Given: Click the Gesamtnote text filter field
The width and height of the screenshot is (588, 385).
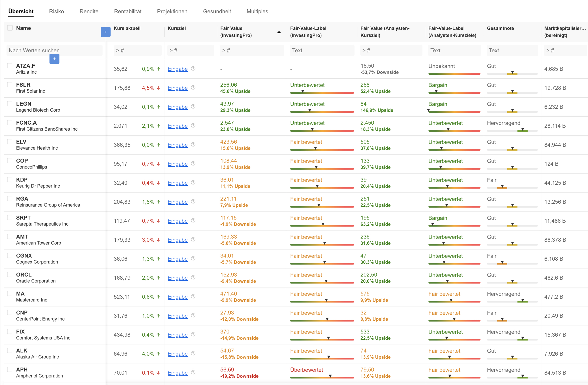Looking at the screenshot, I should [x=512, y=50].
